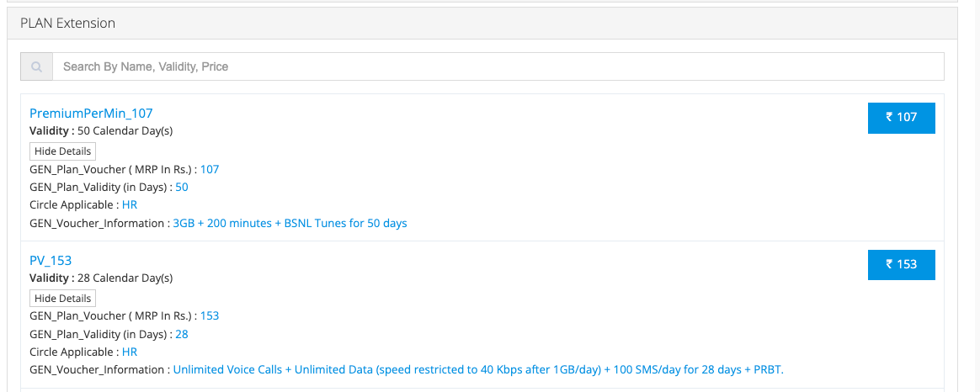The image size is (980, 392).
Task: Click the PLAN Extension panel header
Action: click(x=67, y=24)
